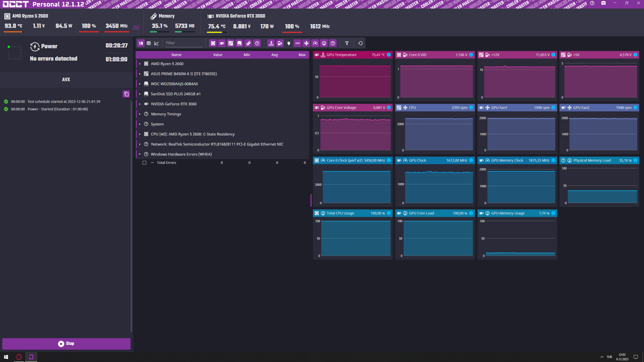Toggle the temperature sensor filter icon
This screenshot has width=644, height=362.
point(271,43)
